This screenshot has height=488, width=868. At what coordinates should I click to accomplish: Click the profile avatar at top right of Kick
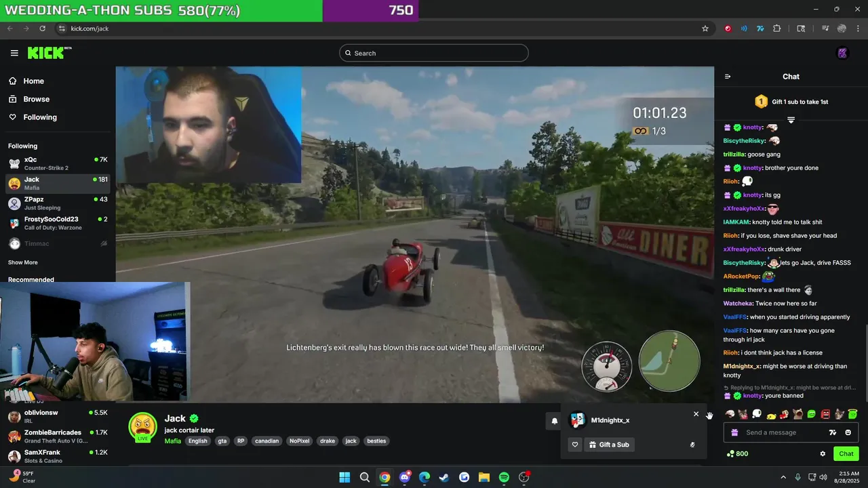(x=842, y=53)
